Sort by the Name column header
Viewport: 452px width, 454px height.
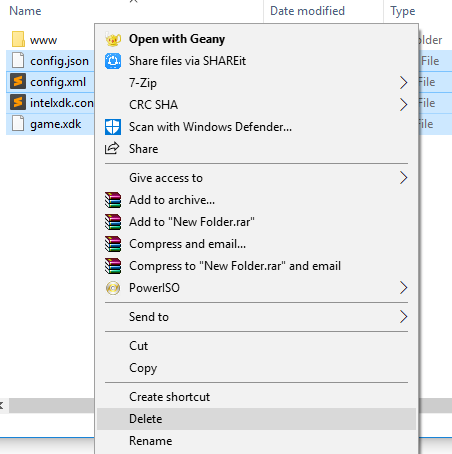tap(25, 11)
